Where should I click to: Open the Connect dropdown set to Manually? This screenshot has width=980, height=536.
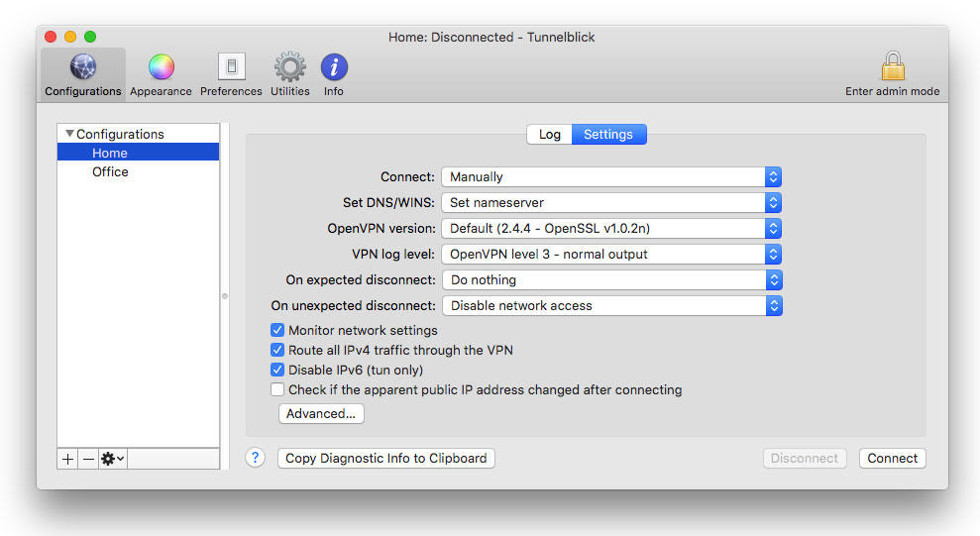click(611, 176)
